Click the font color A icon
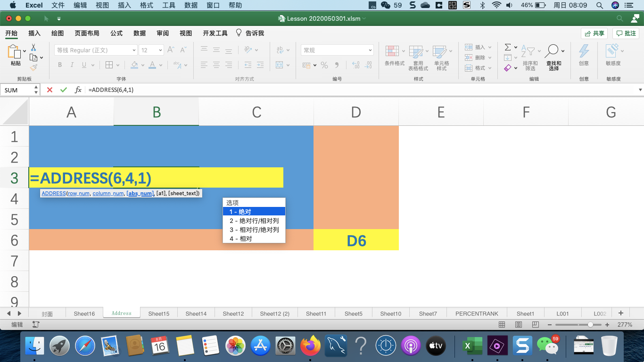644x362 pixels. [x=152, y=65]
